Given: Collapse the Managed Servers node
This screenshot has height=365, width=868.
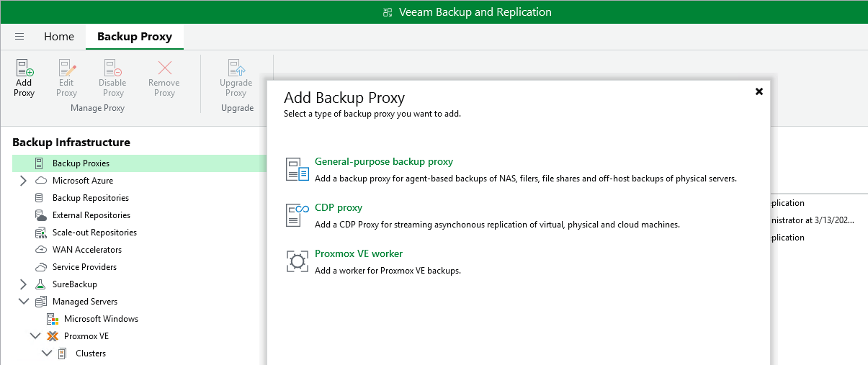Looking at the screenshot, I should tap(23, 302).
